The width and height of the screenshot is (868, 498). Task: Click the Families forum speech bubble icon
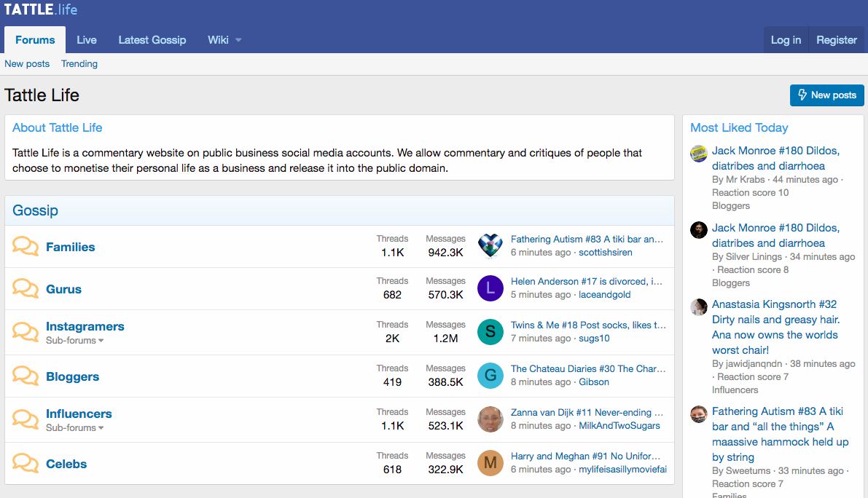click(x=26, y=247)
